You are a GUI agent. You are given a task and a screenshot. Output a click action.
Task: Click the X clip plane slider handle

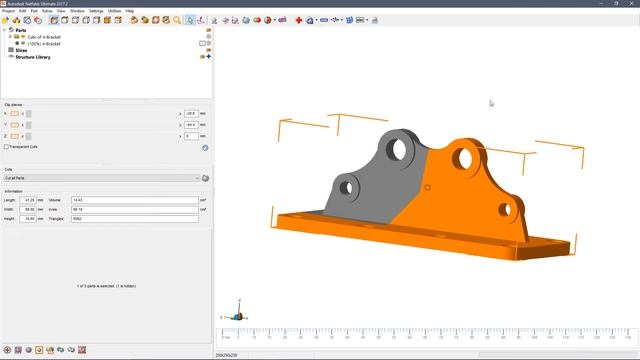coord(29,113)
